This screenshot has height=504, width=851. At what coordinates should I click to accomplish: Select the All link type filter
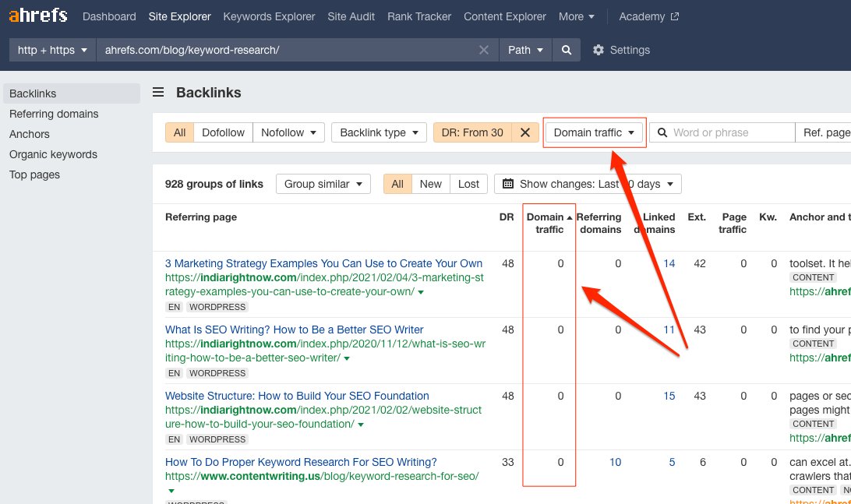[x=180, y=132]
